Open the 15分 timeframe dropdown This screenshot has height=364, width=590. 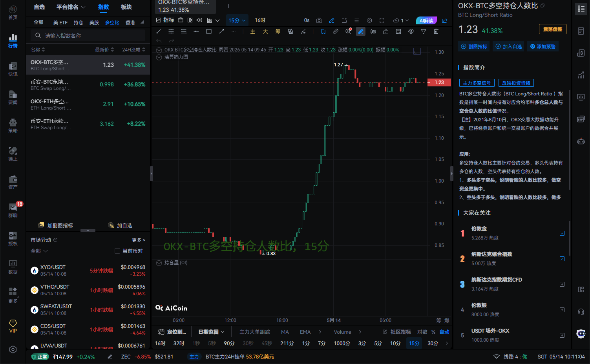point(237,20)
